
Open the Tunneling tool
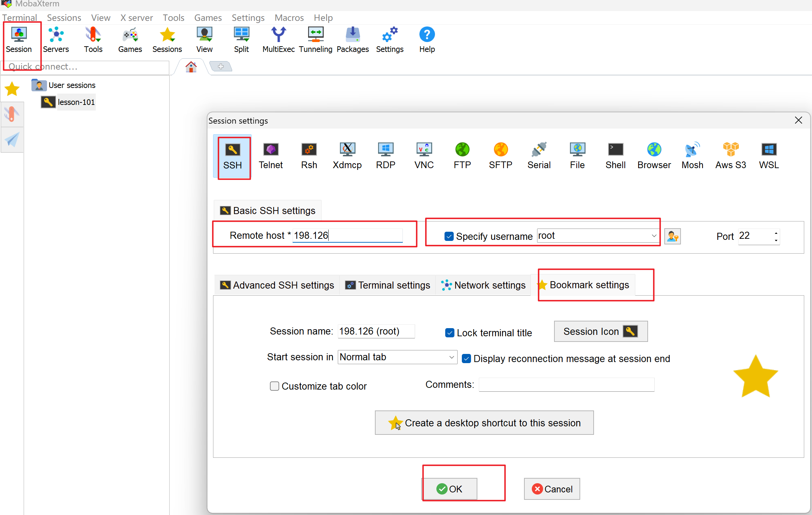316,39
